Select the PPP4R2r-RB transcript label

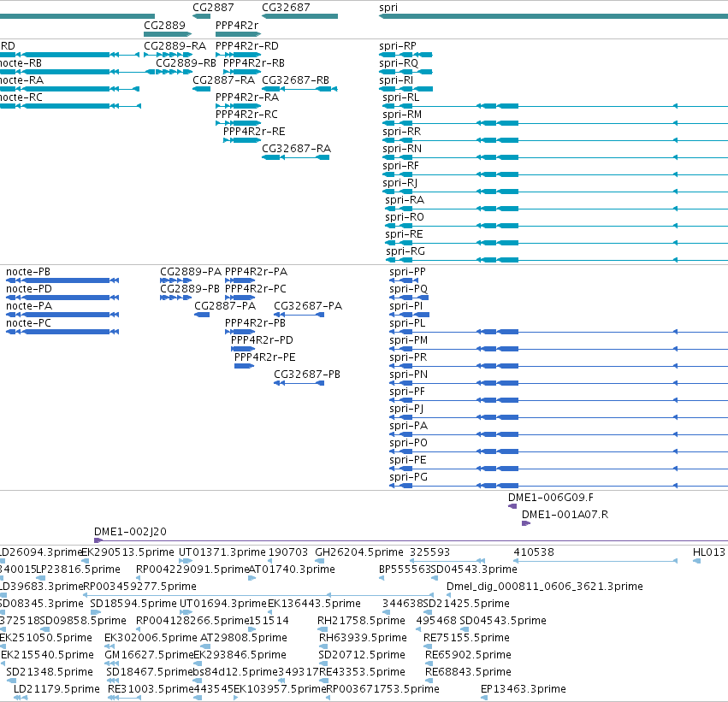254,63
